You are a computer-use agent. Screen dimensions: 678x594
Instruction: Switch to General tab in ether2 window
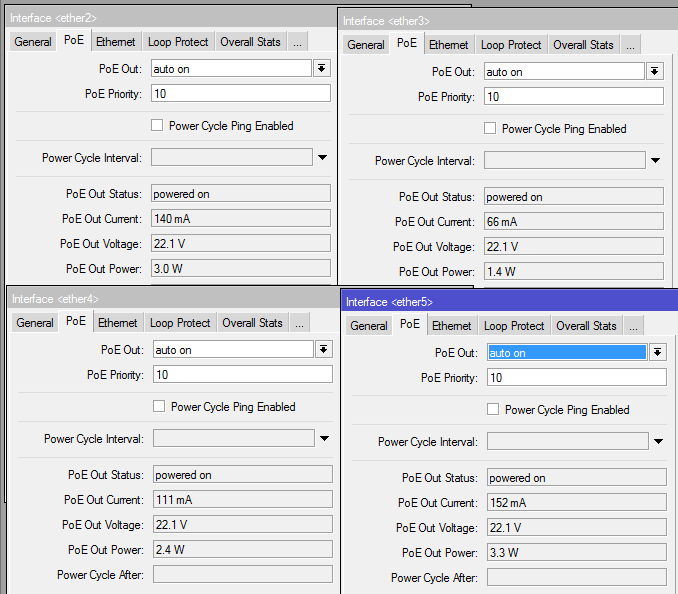click(x=33, y=42)
